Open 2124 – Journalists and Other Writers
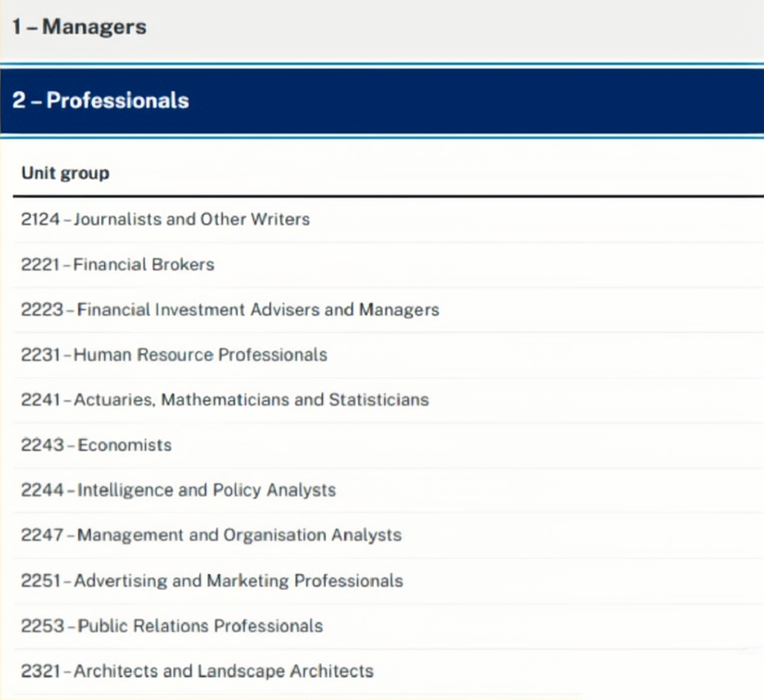Viewport: 764px width, 700px height. [165, 219]
